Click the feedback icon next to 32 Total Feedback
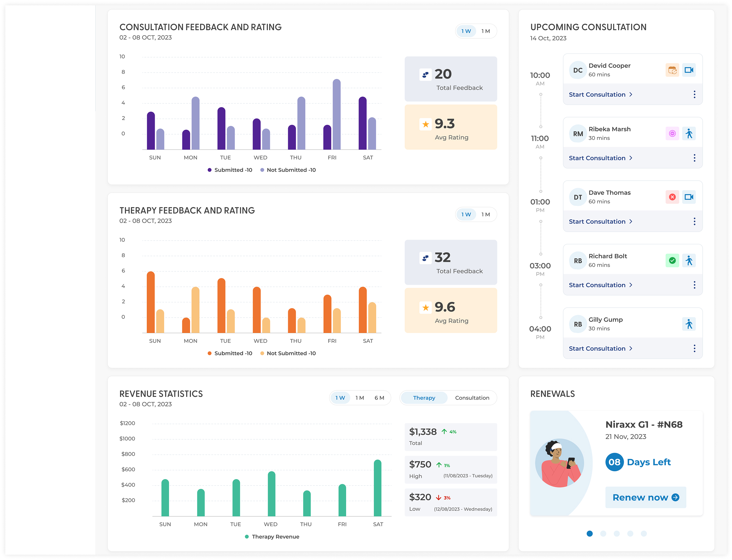 [x=425, y=258]
